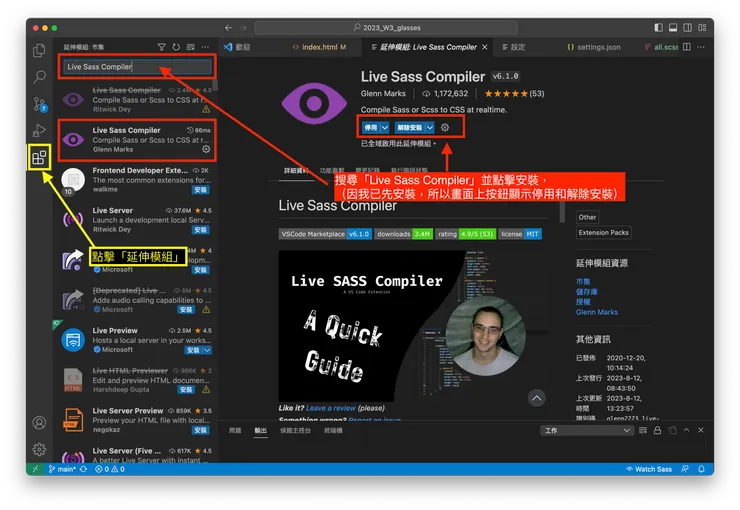The height and width of the screenshot is (510, 740).
Task: Expand the disable button dropdown arrow
Action: pyautogui.click(x=385, y=127)
